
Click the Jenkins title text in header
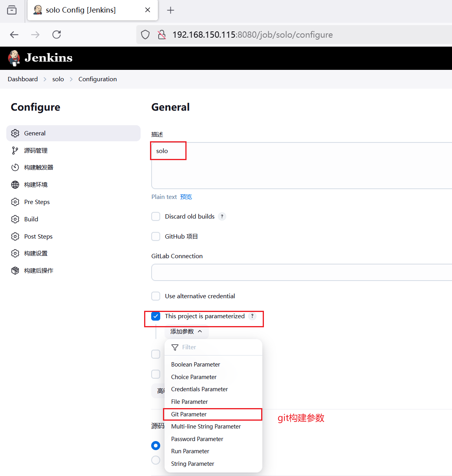(49, 58)
